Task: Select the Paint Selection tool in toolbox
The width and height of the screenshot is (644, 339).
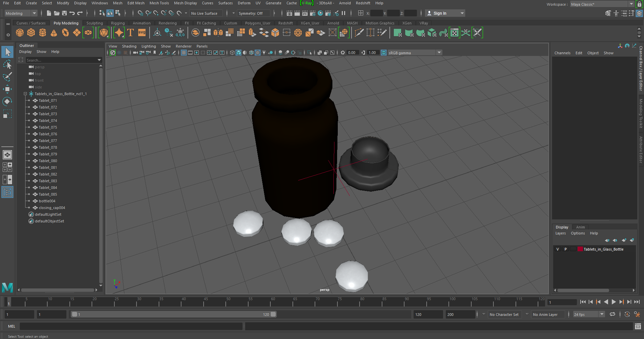Action: [x=7, y=77]
